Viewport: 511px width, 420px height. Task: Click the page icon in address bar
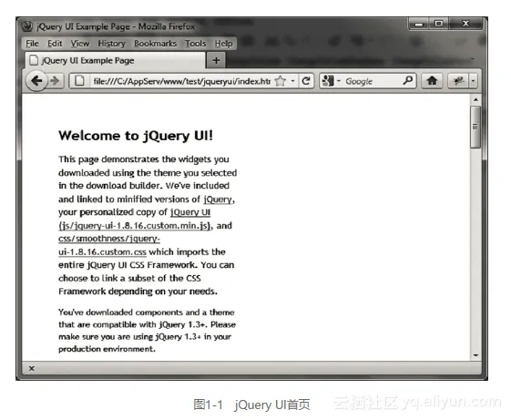point(79,80)
